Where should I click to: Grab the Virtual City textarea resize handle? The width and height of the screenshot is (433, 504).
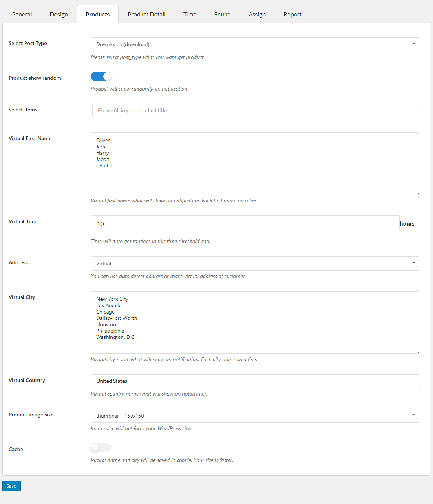coord(418,352)
